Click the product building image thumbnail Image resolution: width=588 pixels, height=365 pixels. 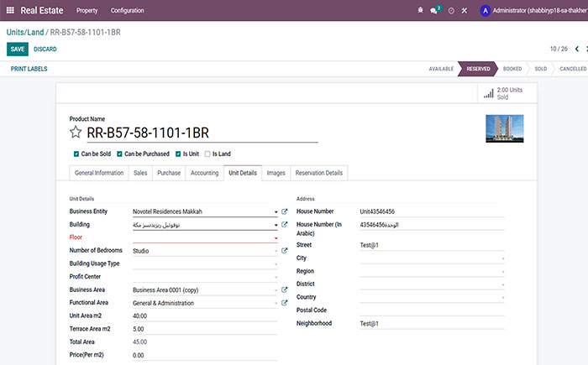pos(504,128)
